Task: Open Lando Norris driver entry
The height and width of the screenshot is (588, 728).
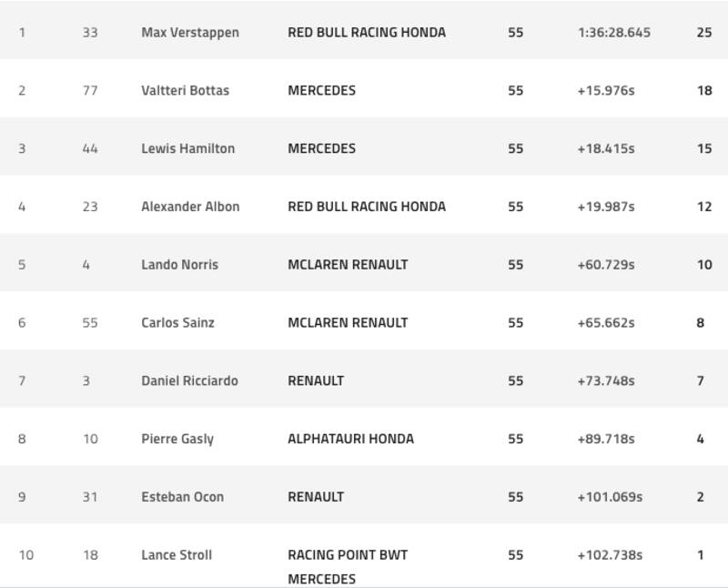Action: click(179, 265)
